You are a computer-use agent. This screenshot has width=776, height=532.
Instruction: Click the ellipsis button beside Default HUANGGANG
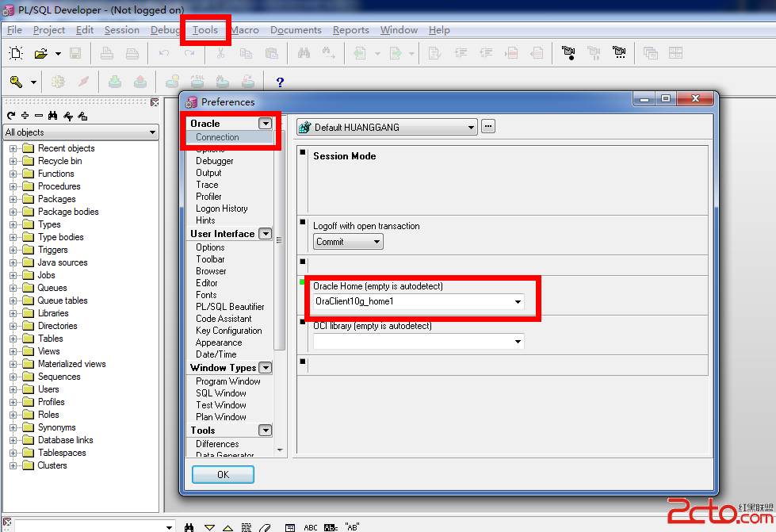coord(488,127)
